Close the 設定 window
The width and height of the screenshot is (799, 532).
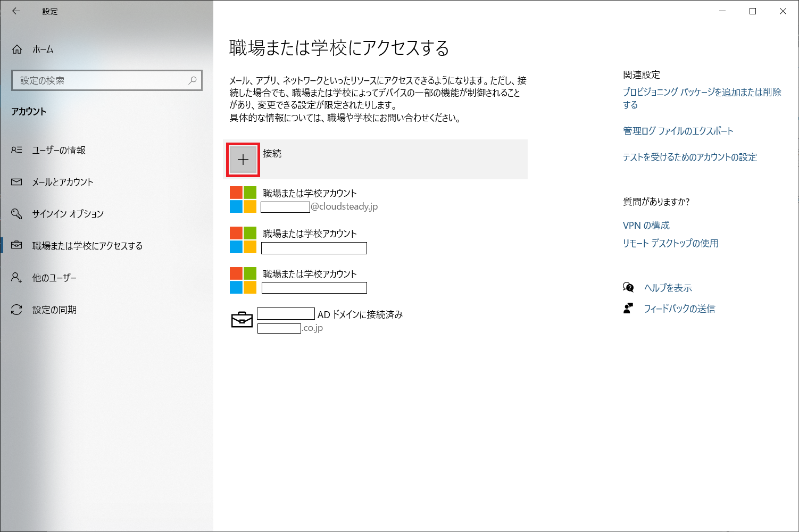[x=783, y=11]
